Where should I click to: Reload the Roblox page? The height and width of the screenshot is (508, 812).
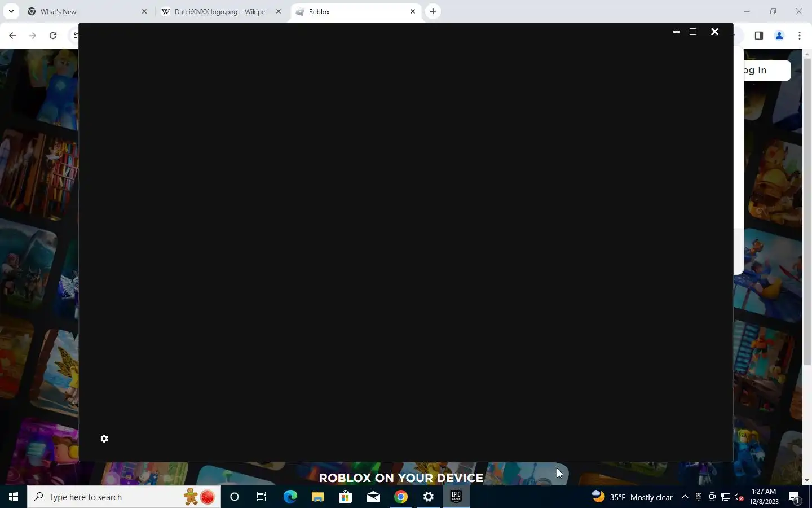pos(53,36)
